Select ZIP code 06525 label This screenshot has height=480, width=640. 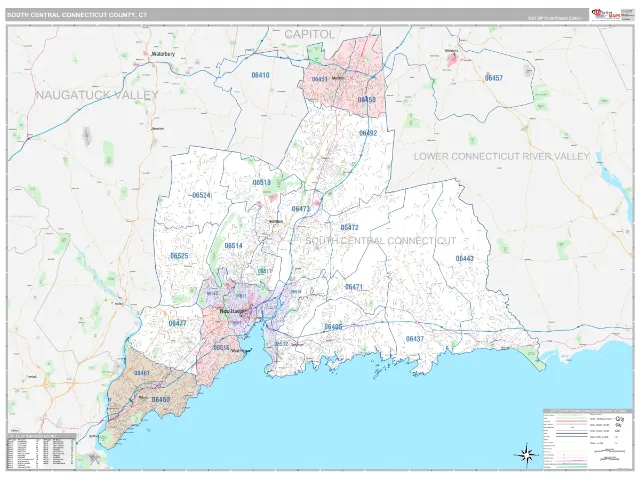click(179, 256)
